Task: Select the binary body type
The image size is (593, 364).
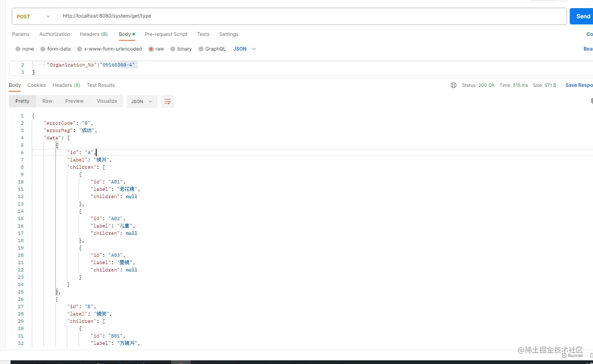Action: pos(181,49)
